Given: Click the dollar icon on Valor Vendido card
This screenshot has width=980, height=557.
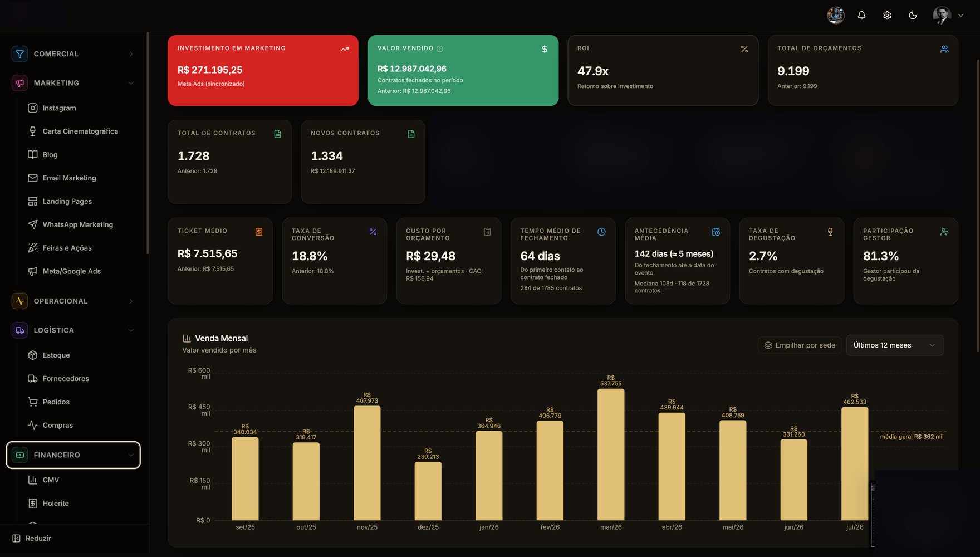Looking at the screenshot, I should coord(545,49).
